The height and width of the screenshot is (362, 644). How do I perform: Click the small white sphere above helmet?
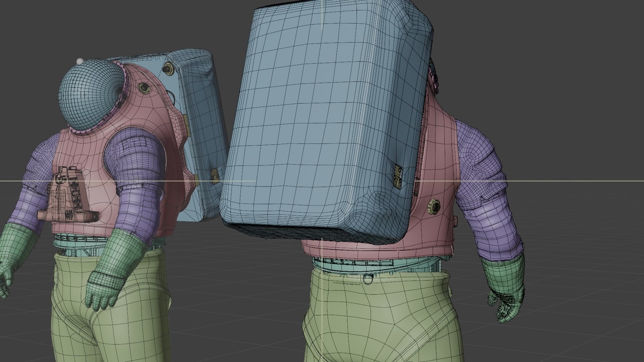[x=80, y=61]
